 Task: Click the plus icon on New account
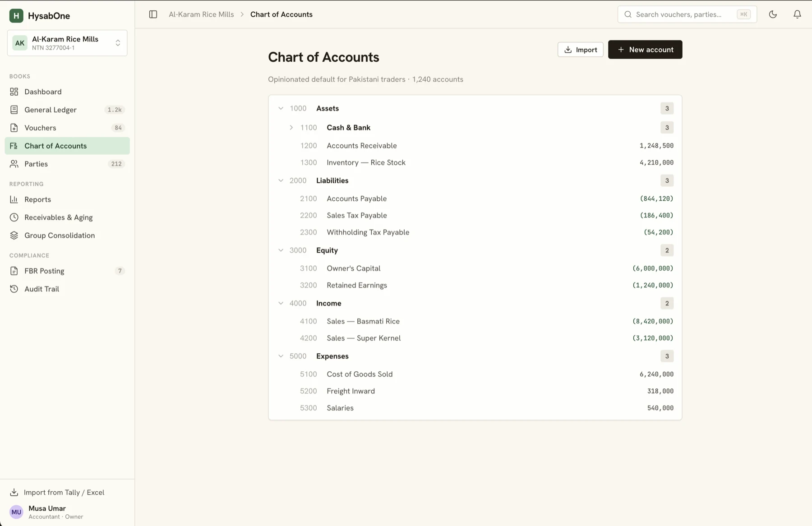pyautogui.click(x=621, y=50)
